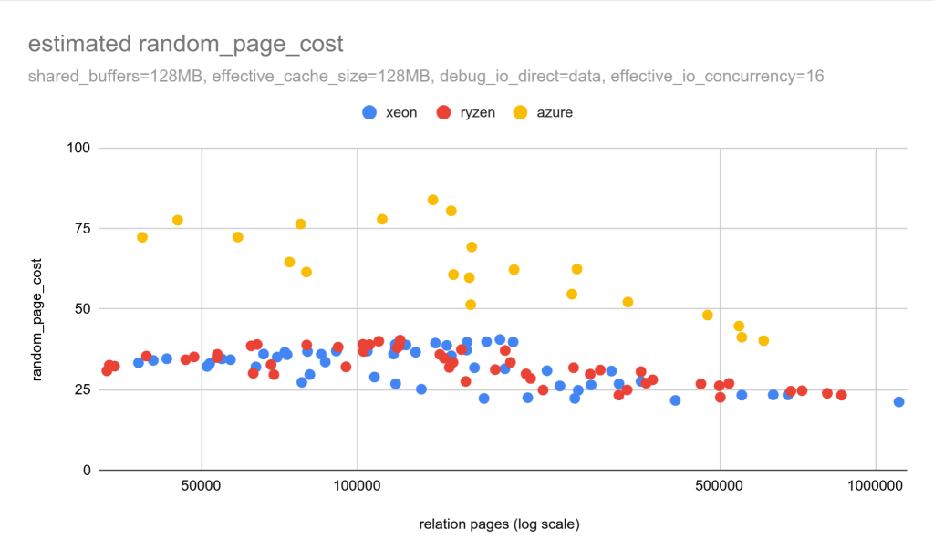Click the 50000 tick on the x-axis
Viewport: 934px width, 560px height.
coord(200,484)
